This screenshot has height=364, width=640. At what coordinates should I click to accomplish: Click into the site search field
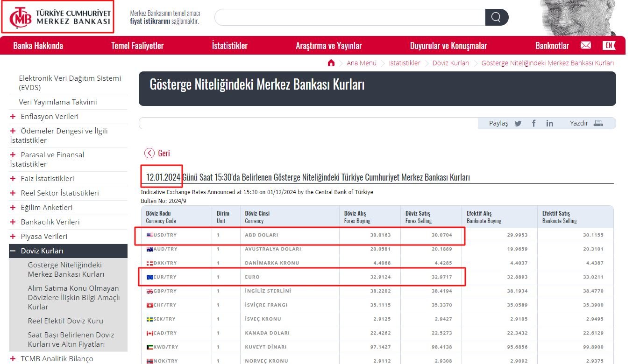[349, 18]
